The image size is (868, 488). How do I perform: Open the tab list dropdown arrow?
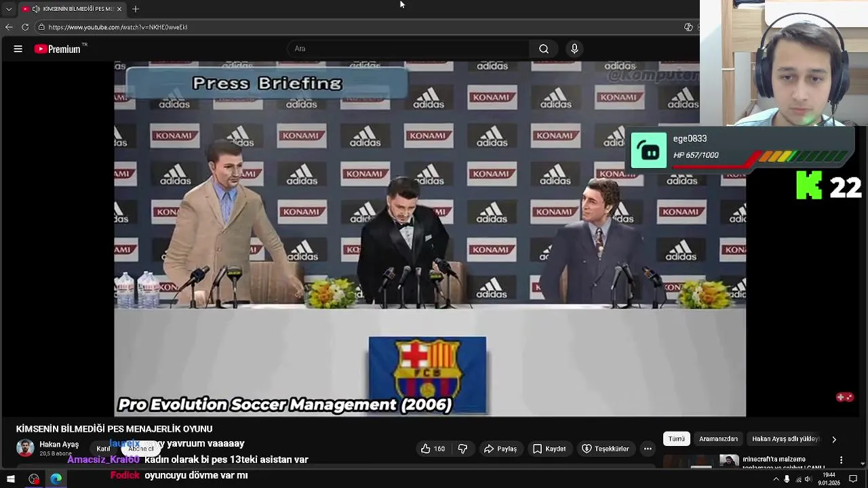coord(9,9)
